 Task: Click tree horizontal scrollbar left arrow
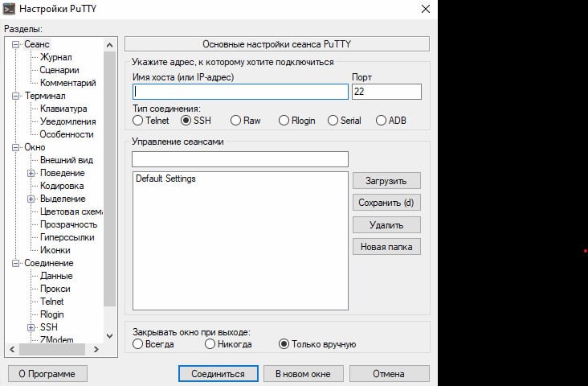[12, 349]
